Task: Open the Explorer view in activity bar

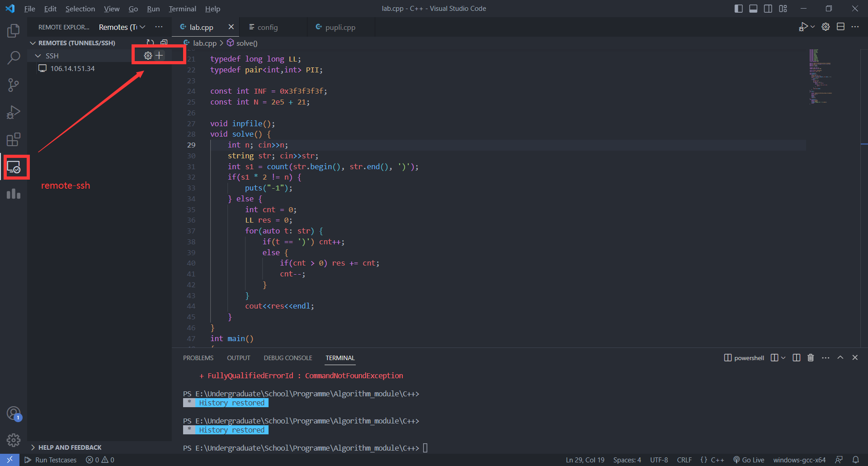Action: click(x=14, y=31)
